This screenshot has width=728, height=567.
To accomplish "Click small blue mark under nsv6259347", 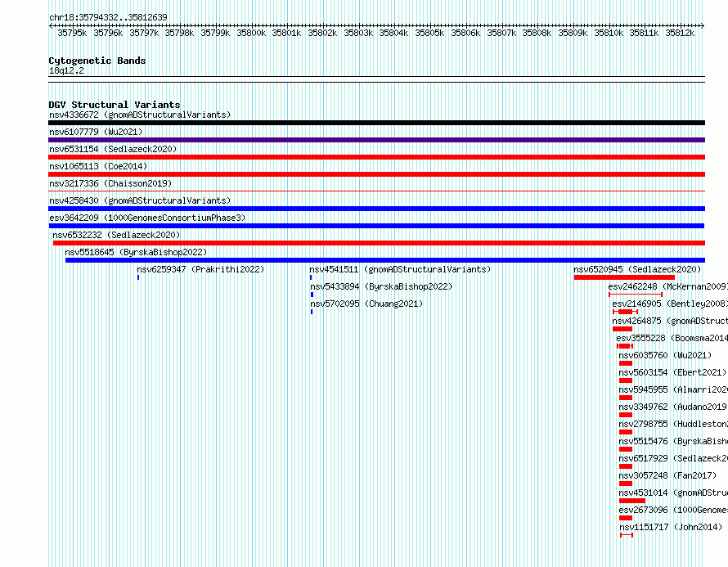I will (138, 277).
